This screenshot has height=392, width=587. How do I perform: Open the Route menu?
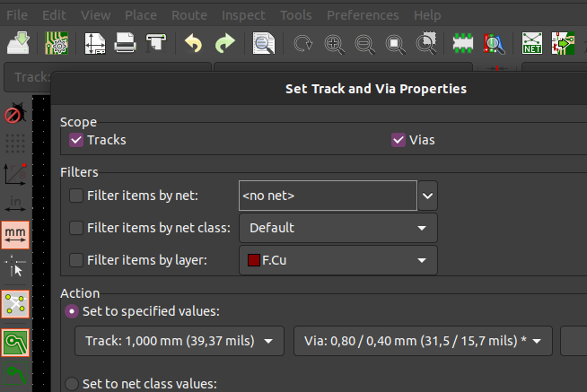pyautogui.click(x=189, y=15)
